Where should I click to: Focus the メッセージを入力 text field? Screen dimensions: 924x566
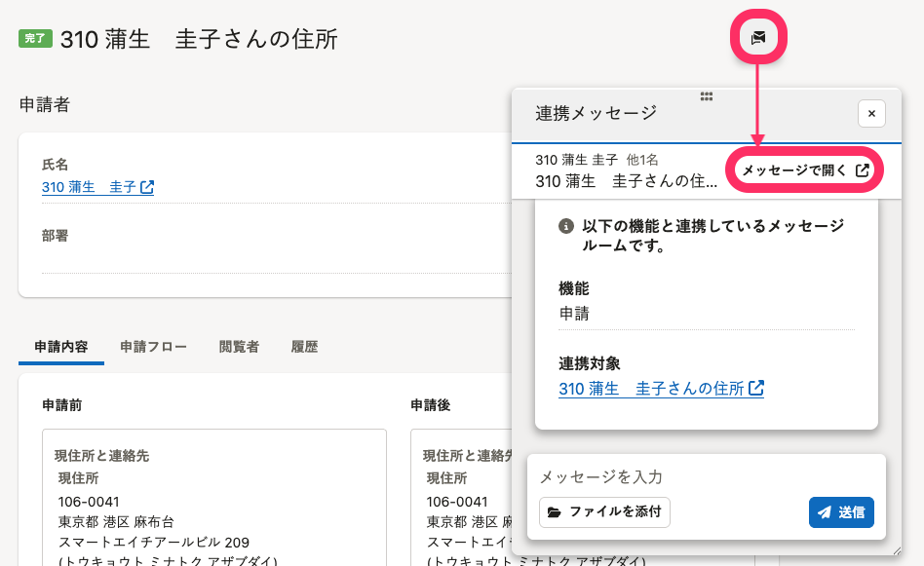[x=706, y=476]
